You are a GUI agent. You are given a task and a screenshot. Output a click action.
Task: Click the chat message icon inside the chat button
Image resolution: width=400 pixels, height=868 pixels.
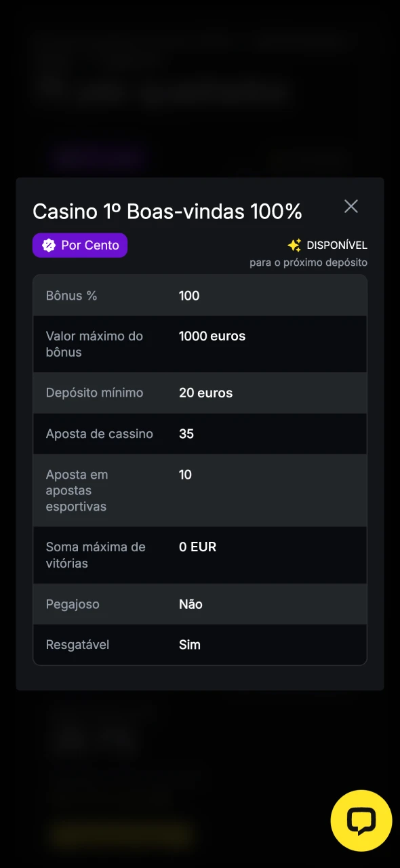point(361,821)
